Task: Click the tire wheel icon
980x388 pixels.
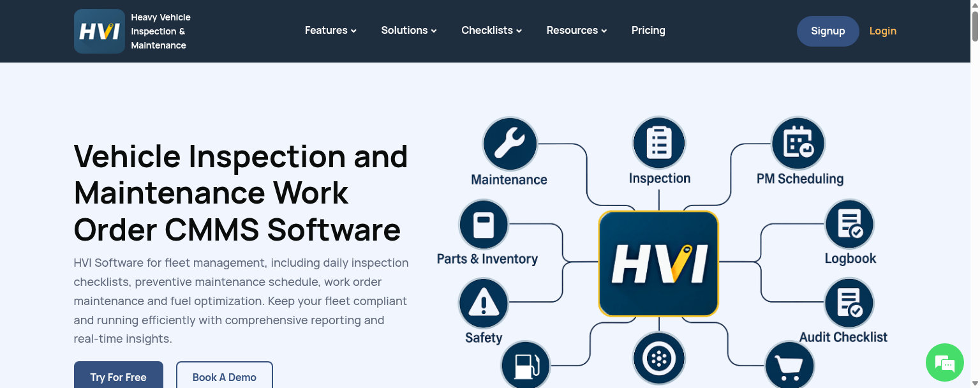Action: click(x=659, y=359)
